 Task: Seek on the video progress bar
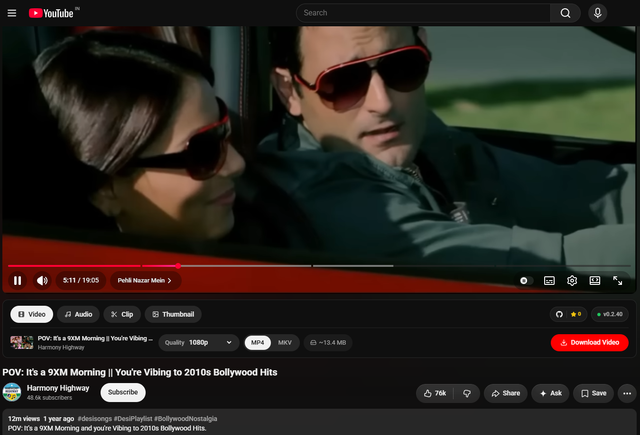(319, 266)
